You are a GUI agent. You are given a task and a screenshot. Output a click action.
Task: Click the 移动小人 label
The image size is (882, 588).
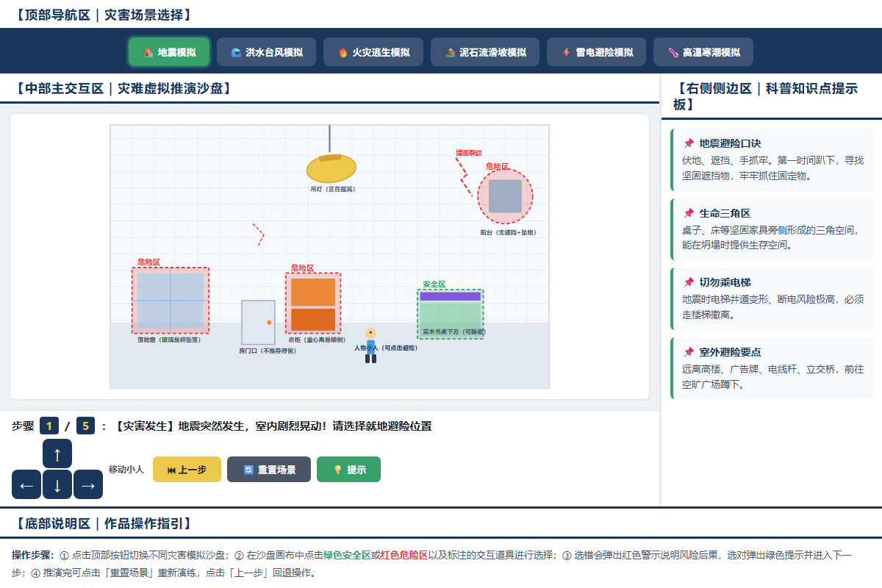pos(126,469)
